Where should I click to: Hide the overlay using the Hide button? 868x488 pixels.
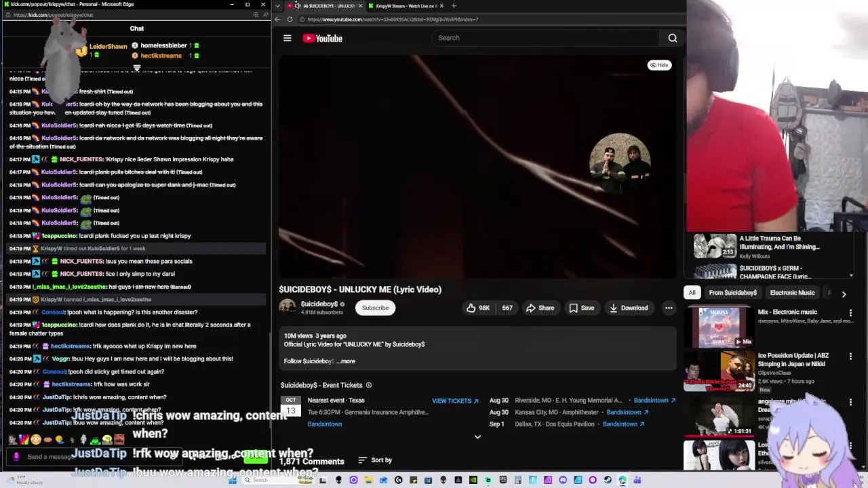(x=659, y=65)
